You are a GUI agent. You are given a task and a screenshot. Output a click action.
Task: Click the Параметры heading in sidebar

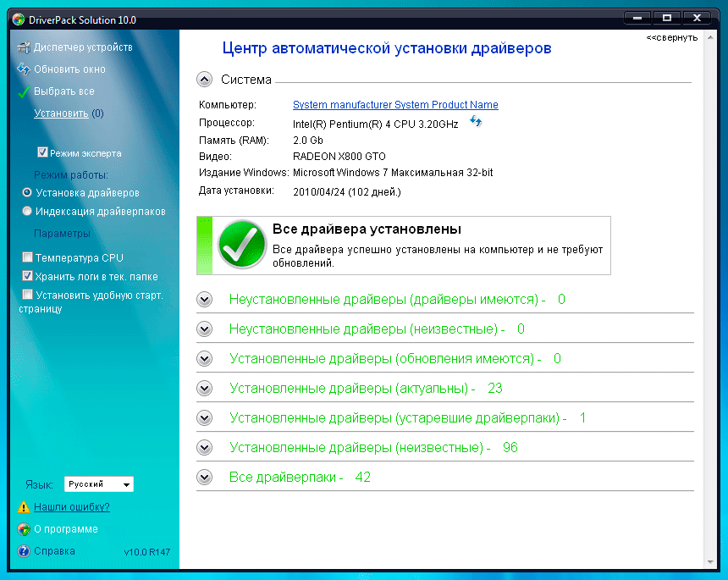click(62, 234)
